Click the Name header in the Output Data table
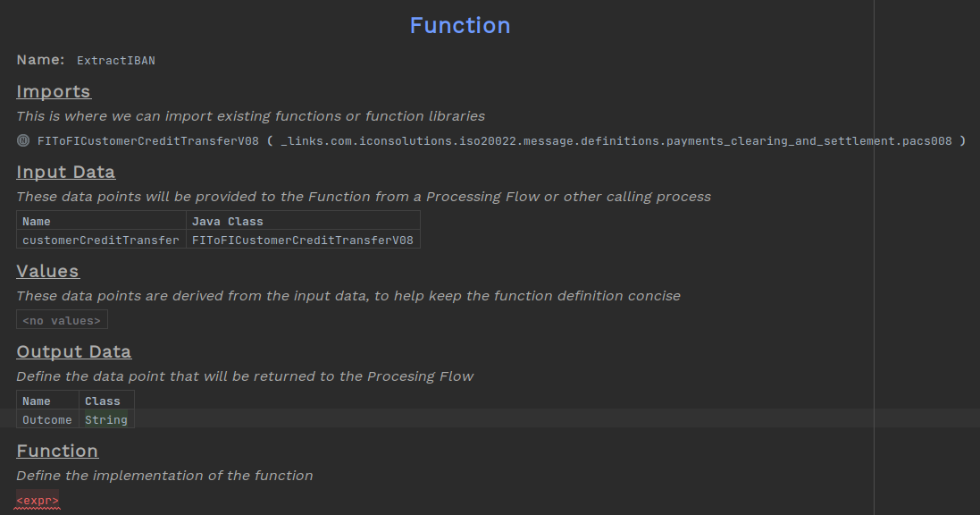Image resolution: width=980 pixels, height=515 pixels. point(35,401)
